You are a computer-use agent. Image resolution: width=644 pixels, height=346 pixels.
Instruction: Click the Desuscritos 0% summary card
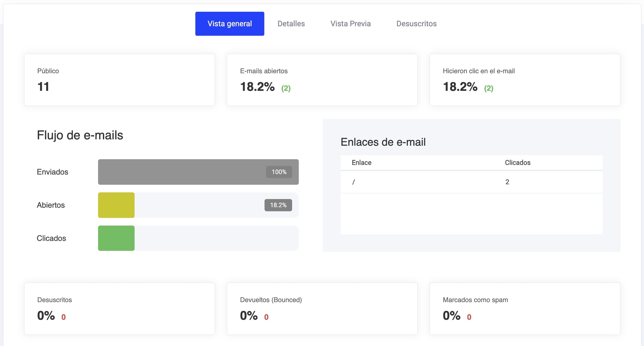[x=119, y=309]
